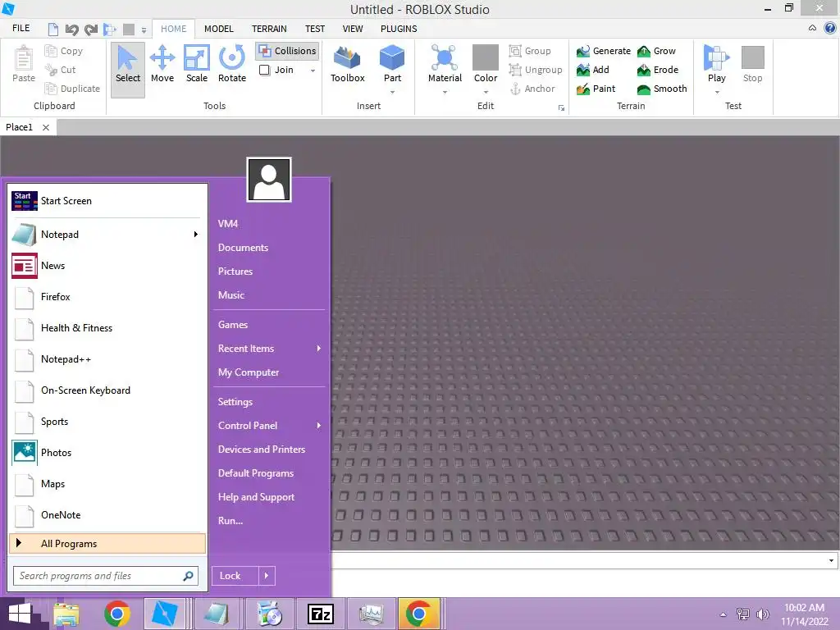Click the Stop test button
Viewport: 840px width, 630px height.
[x=752, y=65]
